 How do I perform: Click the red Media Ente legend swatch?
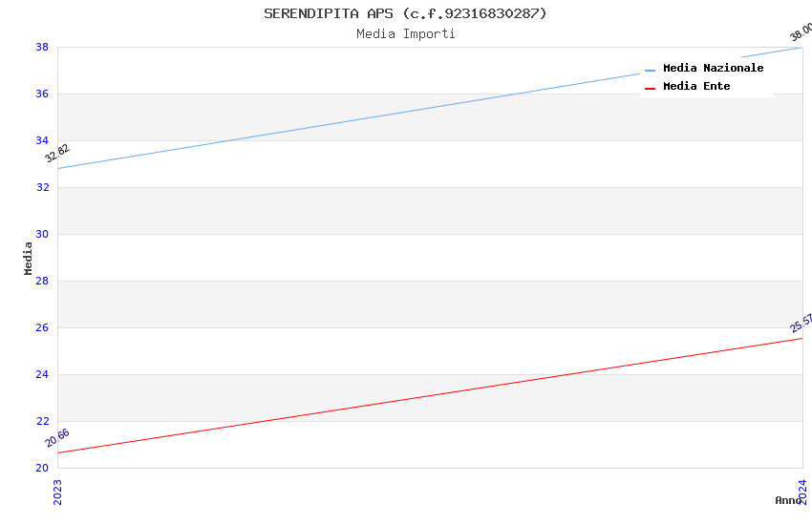(x=651, y=88)
